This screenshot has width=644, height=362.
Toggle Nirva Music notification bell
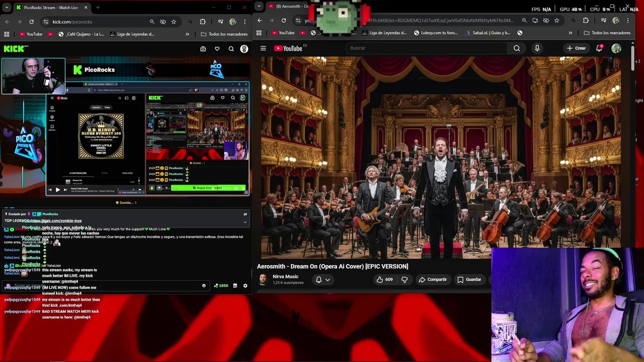318,280
